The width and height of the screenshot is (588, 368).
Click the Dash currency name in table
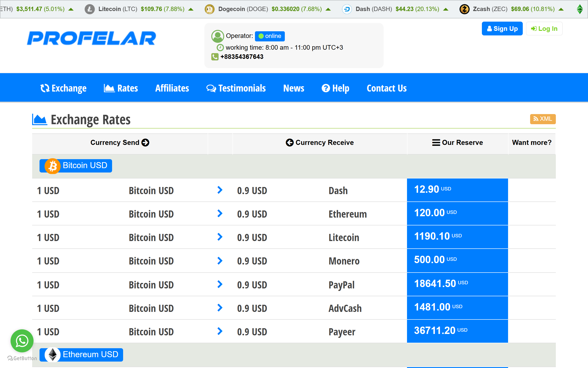338,191
